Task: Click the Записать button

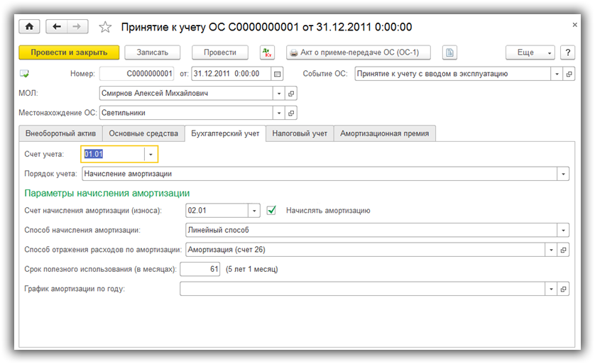Action: pos(152,53)
